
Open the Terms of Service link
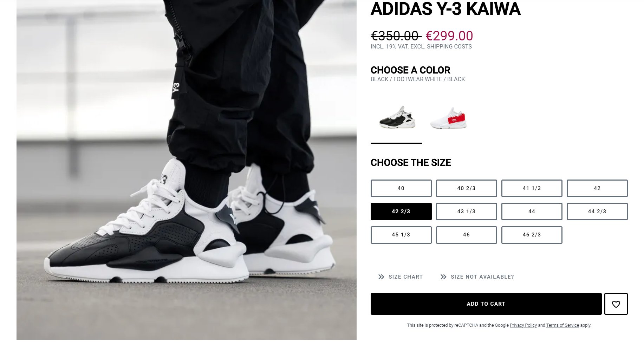562,325
